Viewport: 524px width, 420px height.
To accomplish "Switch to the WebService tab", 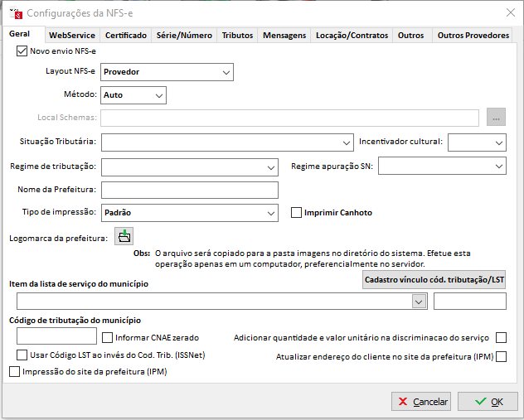I will (x=71, y=36).
